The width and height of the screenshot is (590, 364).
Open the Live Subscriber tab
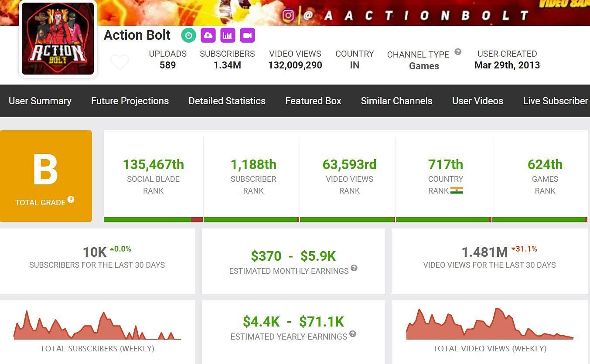[556, 101]
